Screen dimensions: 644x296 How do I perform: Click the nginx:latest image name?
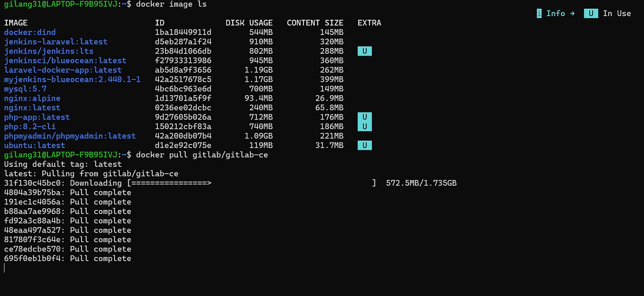(32, 108)
